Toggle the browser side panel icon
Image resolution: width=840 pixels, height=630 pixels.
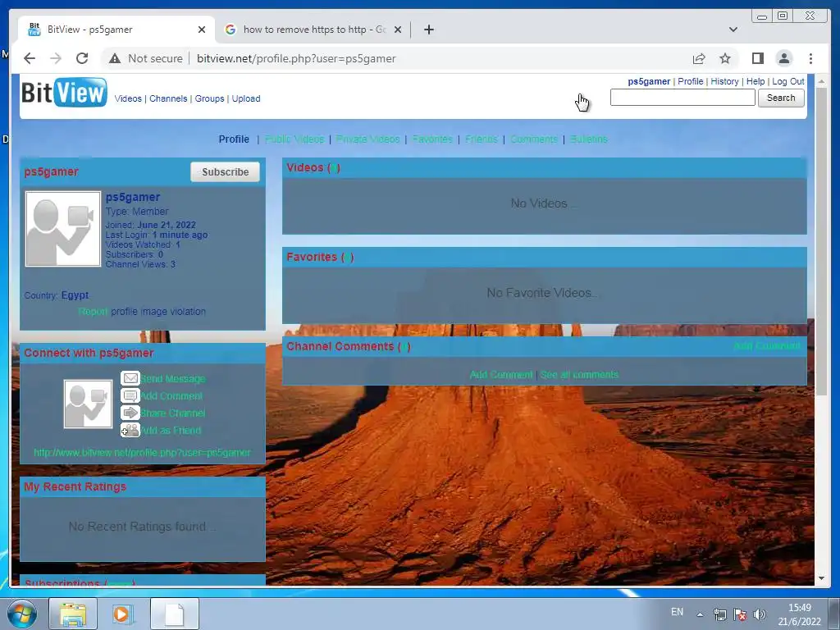757,58
